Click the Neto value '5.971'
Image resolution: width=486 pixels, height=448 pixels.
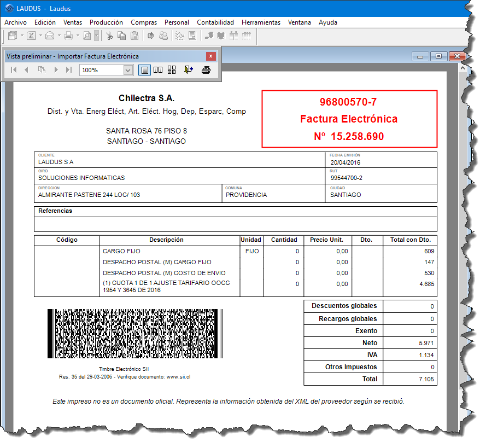tap(426, 343)
